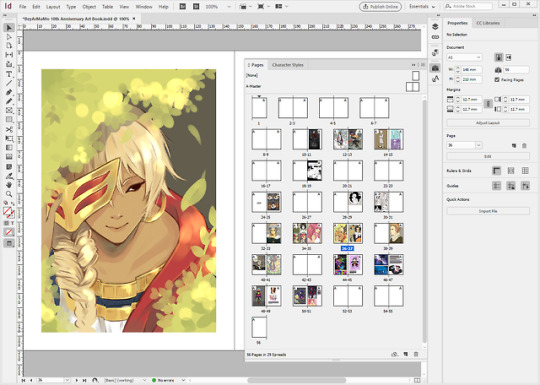This screenshot has height=385, width=540.
Task: Click the delete page trash icon in Pages panel
Action: tap(416, 354)
